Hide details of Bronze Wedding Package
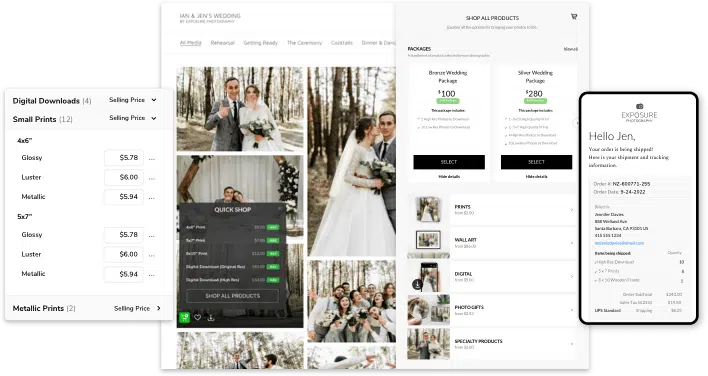 pos(449,176)
